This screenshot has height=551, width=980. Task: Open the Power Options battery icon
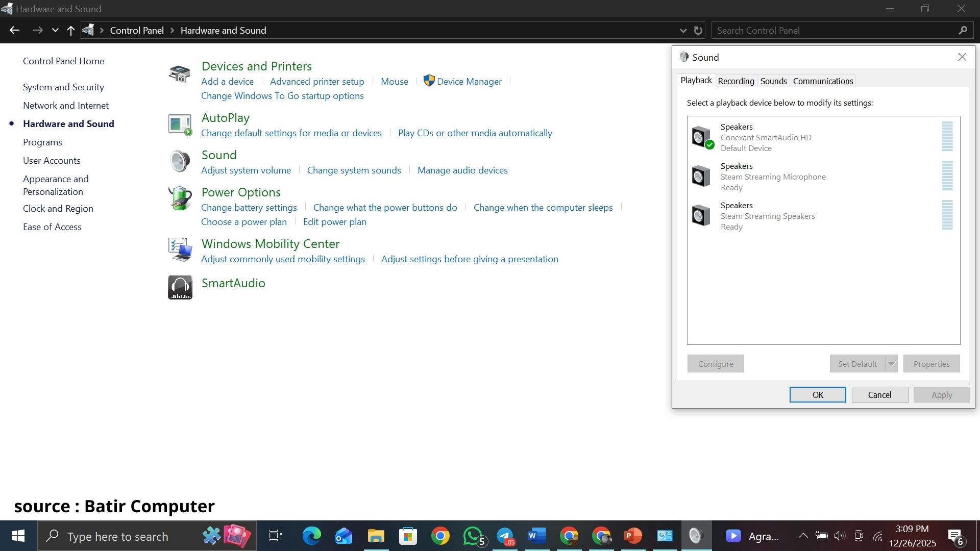click(x=180, y=198)
